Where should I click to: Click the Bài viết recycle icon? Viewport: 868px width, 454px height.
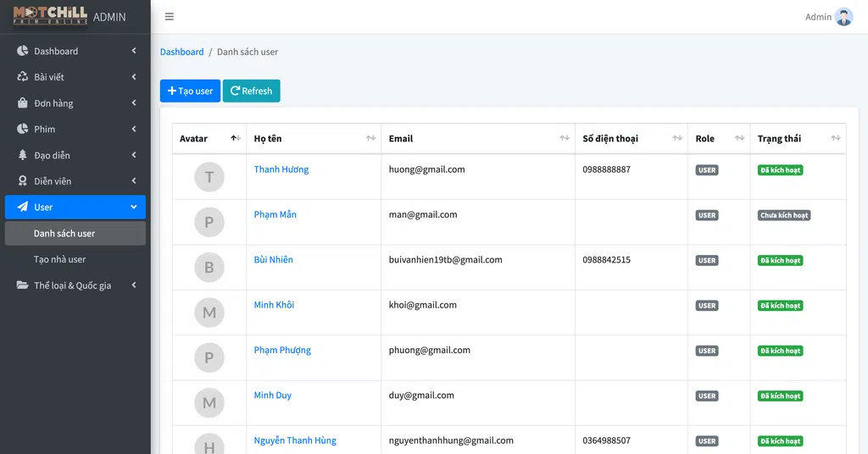click(x=22, y=77)
